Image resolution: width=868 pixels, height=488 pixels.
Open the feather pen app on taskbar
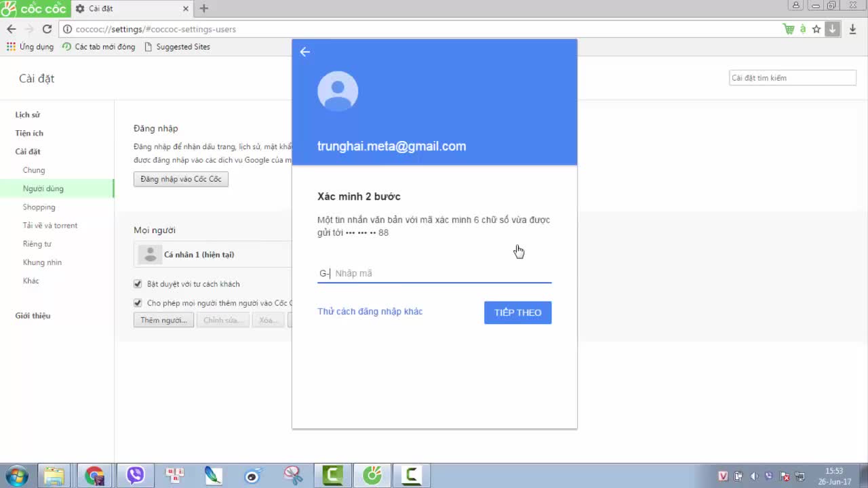point(213,476)
